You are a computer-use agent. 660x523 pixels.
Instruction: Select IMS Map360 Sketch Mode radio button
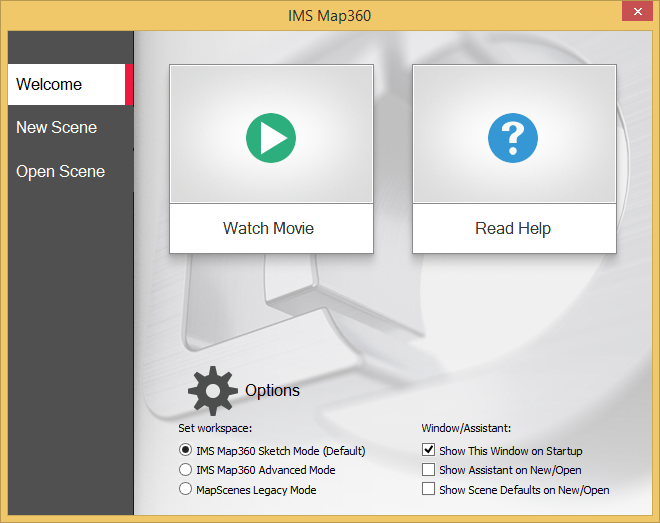coord(185,450)
